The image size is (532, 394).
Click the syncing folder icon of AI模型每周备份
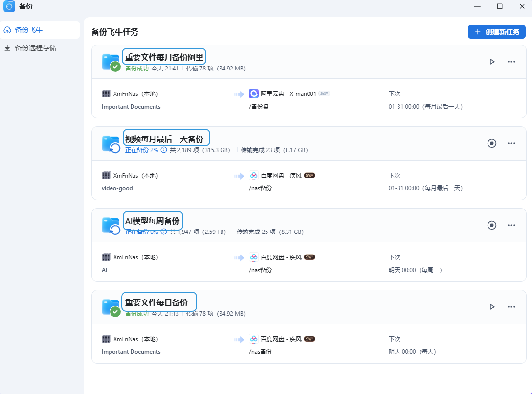tap(111, 226)
